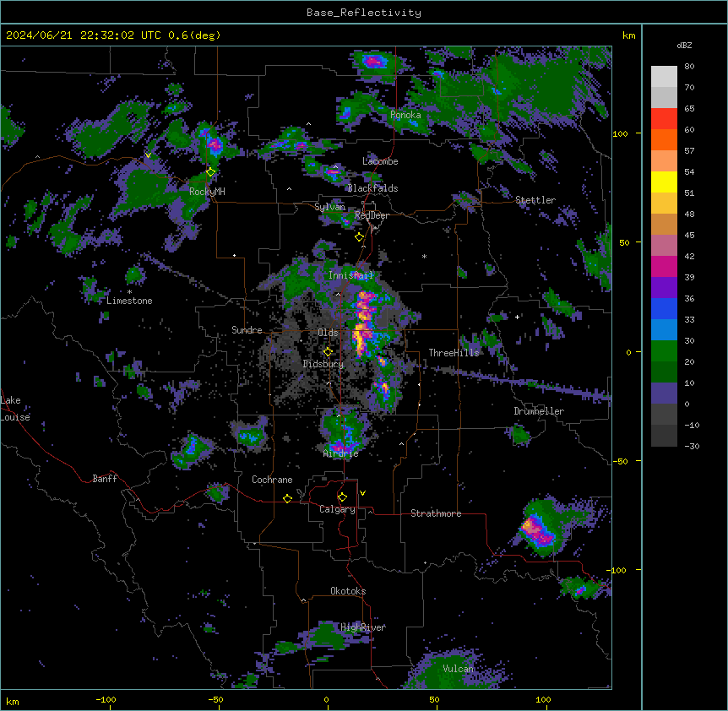Click the ThreeHills town label
Screen dimensions: 728x711
454,353
